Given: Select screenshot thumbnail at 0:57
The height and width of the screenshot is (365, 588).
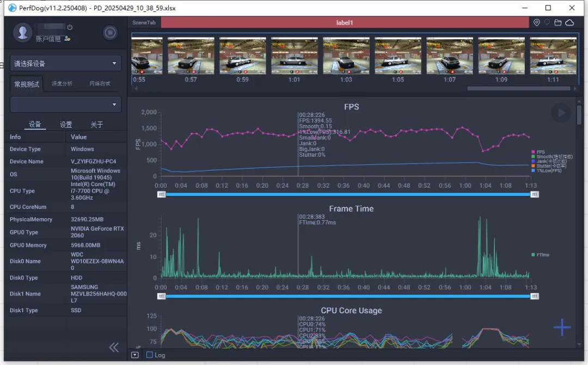Looking at the screenshot, I should pos(191,55).
